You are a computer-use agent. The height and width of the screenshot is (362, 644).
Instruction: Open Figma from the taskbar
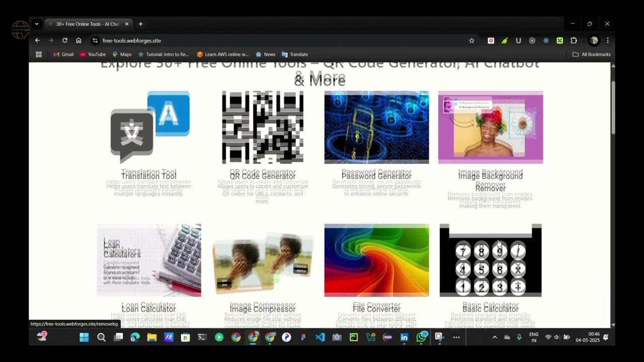tap(303, 337)
